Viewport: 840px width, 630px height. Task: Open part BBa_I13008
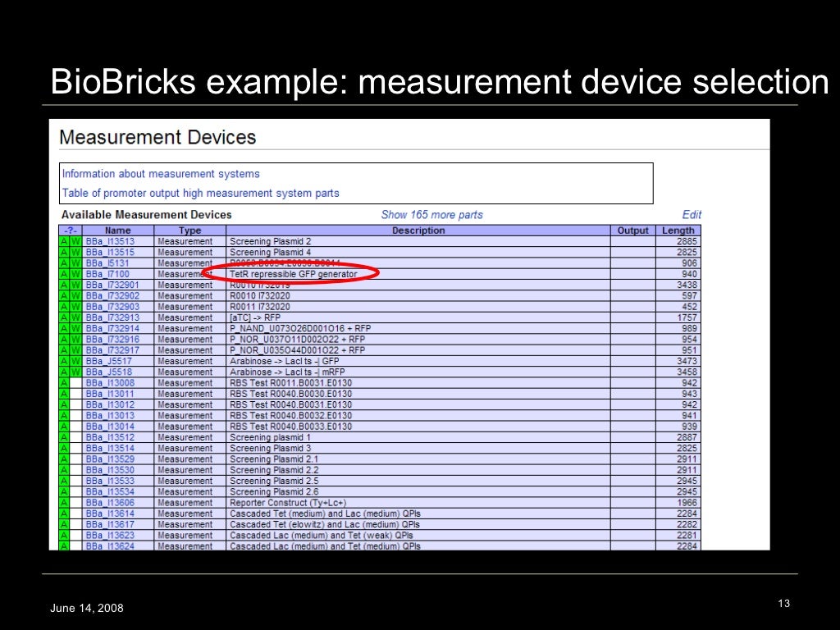[111, 383]
